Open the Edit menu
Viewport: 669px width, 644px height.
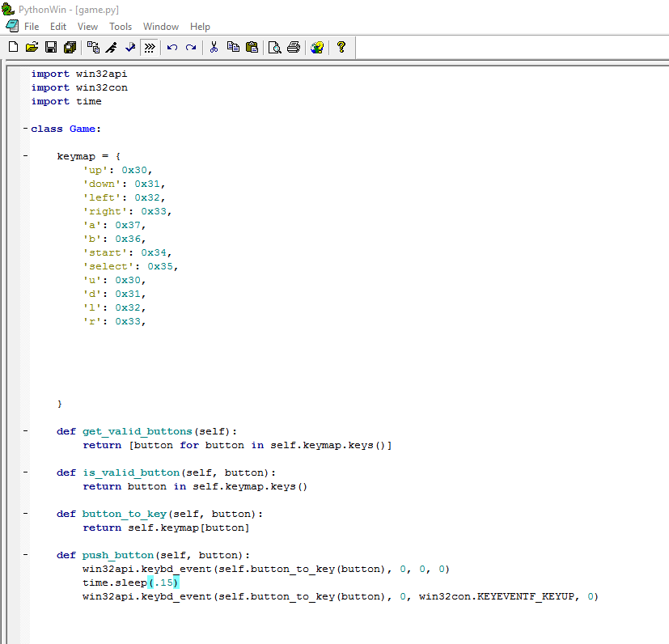click(58, 27)
